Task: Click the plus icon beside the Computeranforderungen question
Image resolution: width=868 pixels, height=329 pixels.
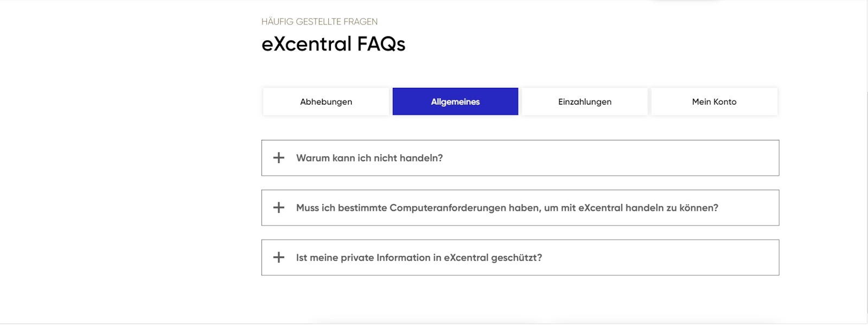Action: (x=279, y=208)
